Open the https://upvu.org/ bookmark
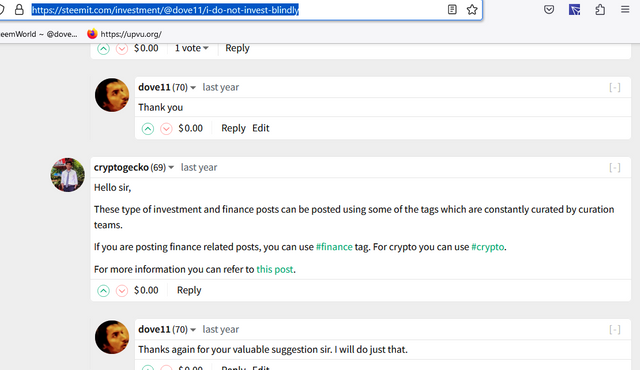This screenshot has height=370, width=640. 124,34
